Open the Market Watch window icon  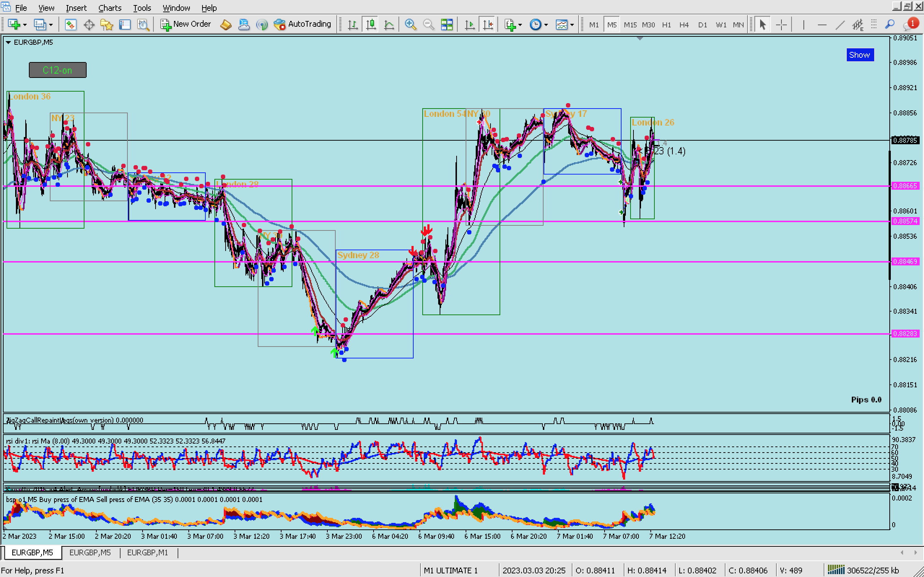point(70,25)
